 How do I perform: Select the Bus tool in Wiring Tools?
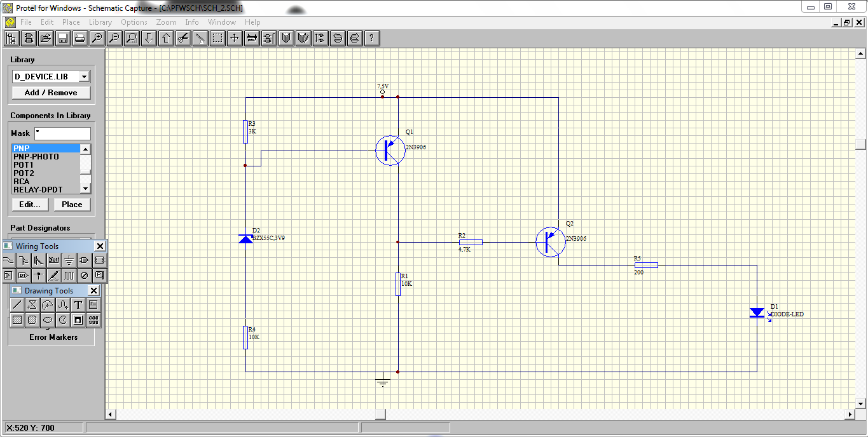click(x=24, y=260)
